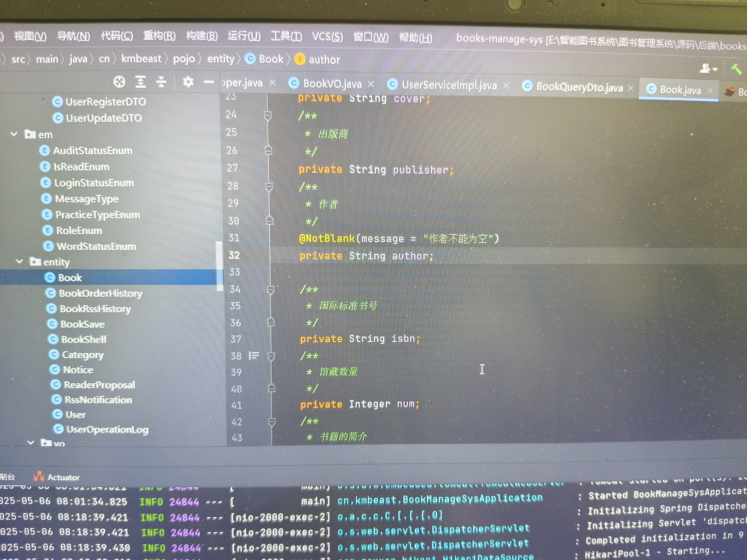Image resolution: width=747 pixels, height=560 pixels.
Task: Click the gutter marker icon on line 38
Action: click(254, 356)
